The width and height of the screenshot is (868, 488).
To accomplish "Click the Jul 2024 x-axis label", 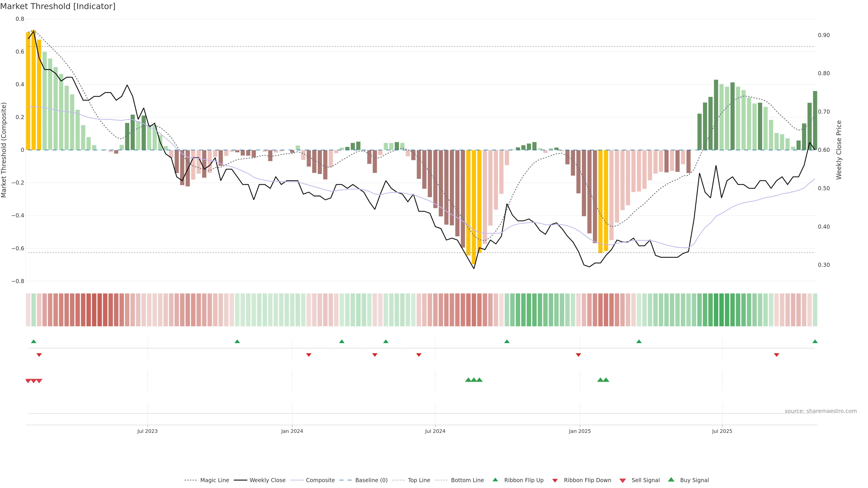I will (x=435, y=431).
